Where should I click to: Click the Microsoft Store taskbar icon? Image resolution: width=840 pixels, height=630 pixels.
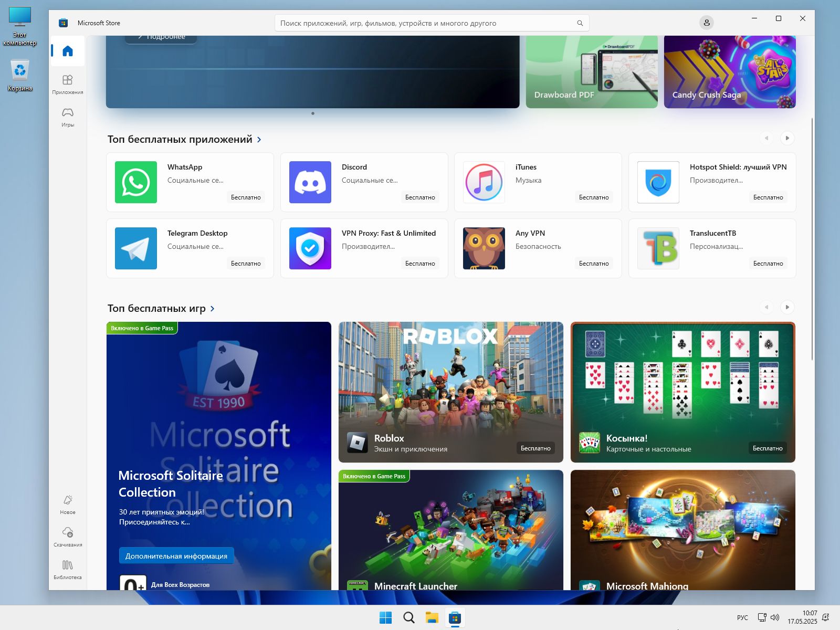pos(455,617)
